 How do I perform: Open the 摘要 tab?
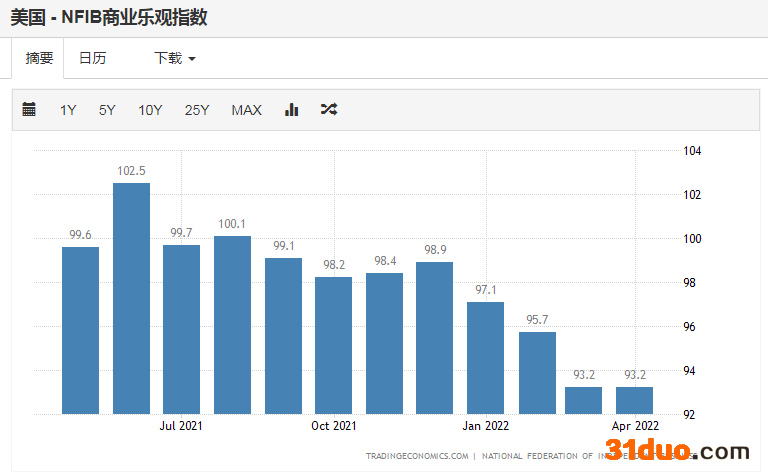[39, 58]
